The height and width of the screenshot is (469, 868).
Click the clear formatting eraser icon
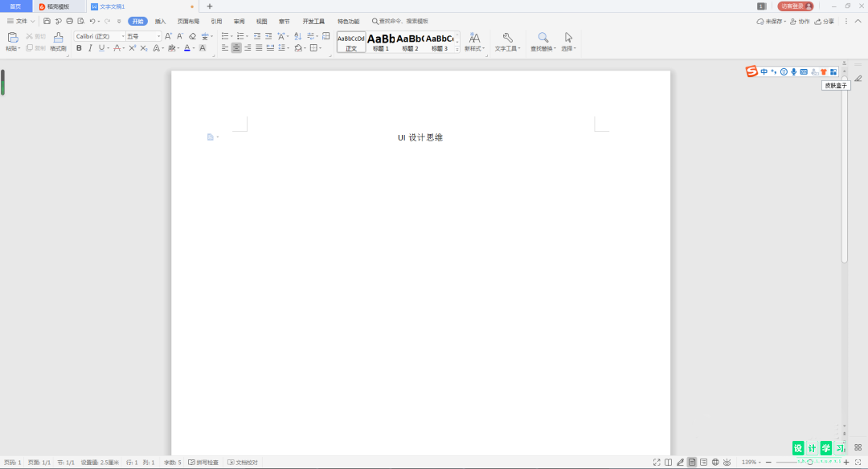click(192, 36)
